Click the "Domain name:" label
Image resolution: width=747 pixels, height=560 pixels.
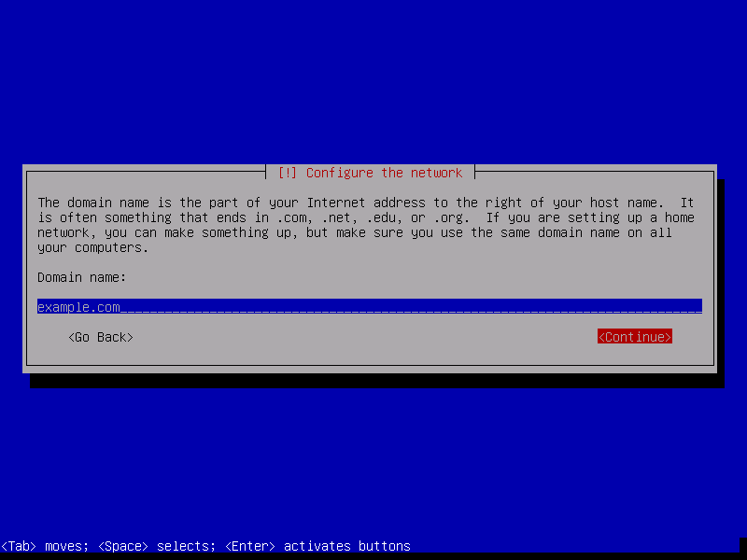click(82, 277)
